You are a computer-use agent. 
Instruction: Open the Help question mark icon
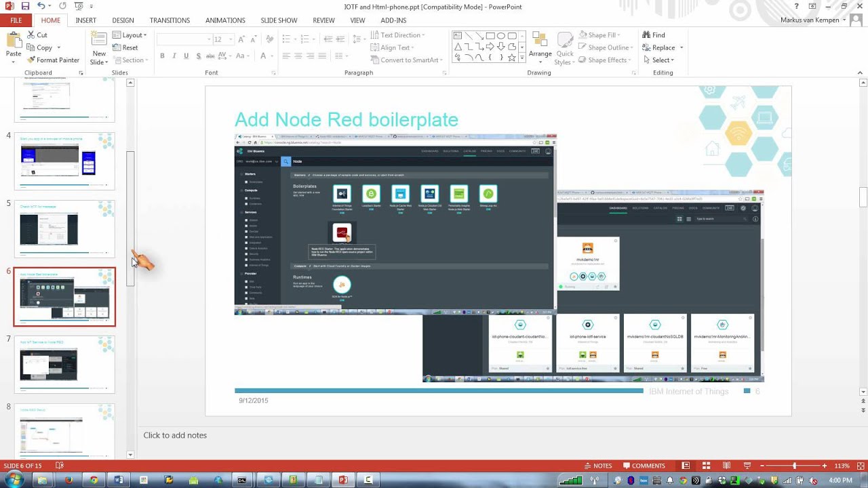coord(797,6)
